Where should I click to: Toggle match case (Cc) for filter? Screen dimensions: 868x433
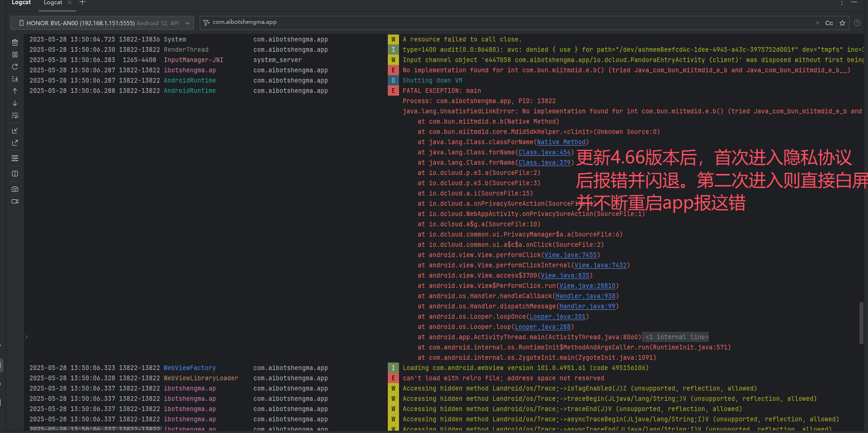coord(829,23)
